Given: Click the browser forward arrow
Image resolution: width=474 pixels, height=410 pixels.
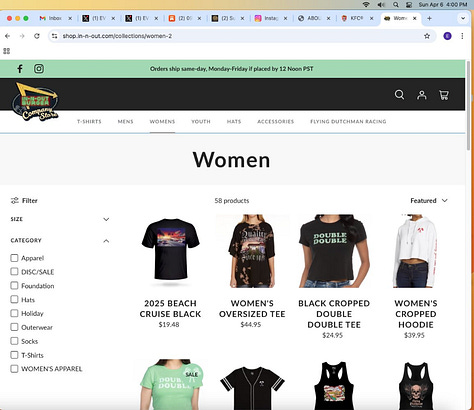Looking at the screenshot, I should 22,36.
